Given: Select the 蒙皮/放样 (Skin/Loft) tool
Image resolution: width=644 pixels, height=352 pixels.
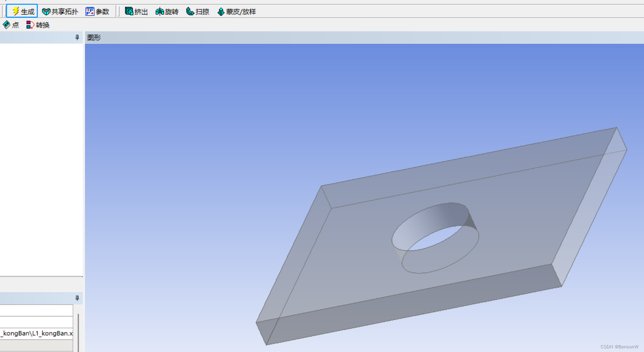Looking at the screenshot, I should pyautogui.click(x=236, y=11).
